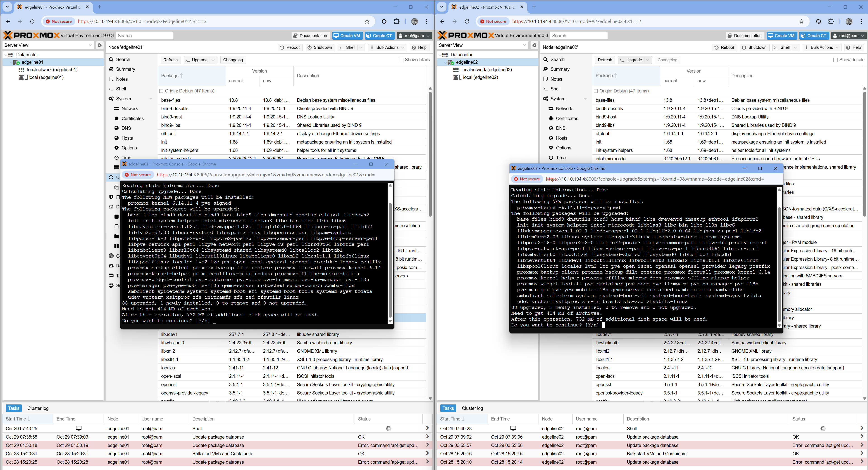Click Shutdown button for node edgeline02
The height and width of the screenshot is (470, 868).
(754, 47)
